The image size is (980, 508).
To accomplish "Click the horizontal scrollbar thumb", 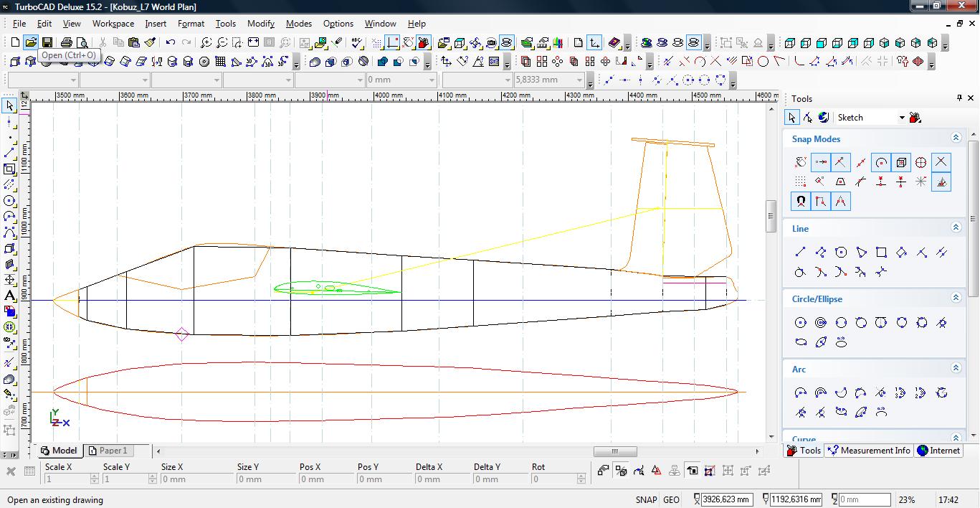I will 614,451.
